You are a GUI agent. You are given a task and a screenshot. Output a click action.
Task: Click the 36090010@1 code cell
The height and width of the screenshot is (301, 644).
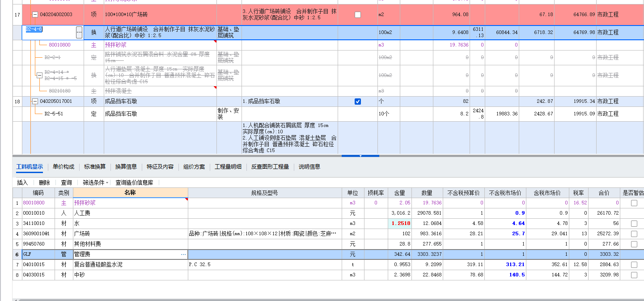pyautogui.click(x=38, y=234)
